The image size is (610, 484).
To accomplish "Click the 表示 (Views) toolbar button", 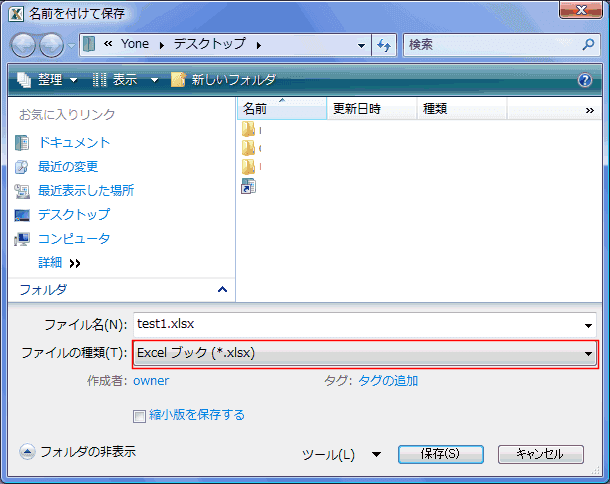I will point(115,80).
